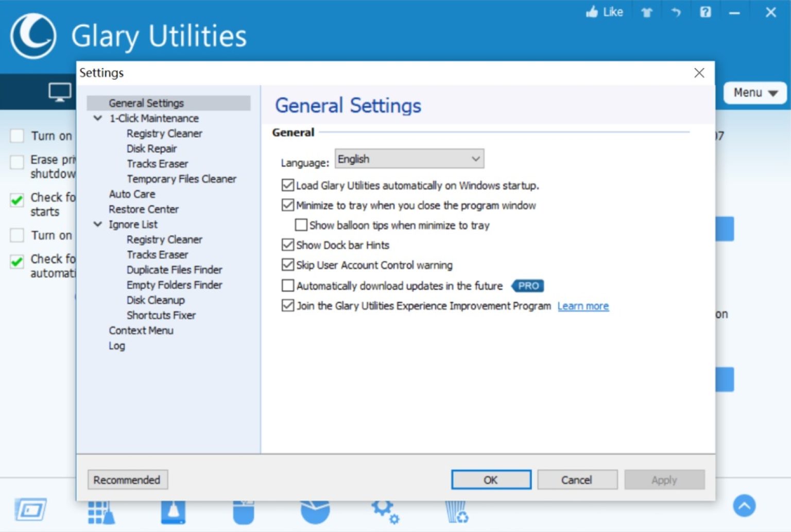The image size is (791, 532).
Task: Click the gears settings icon in bottom toolbar
Action: 385,511
